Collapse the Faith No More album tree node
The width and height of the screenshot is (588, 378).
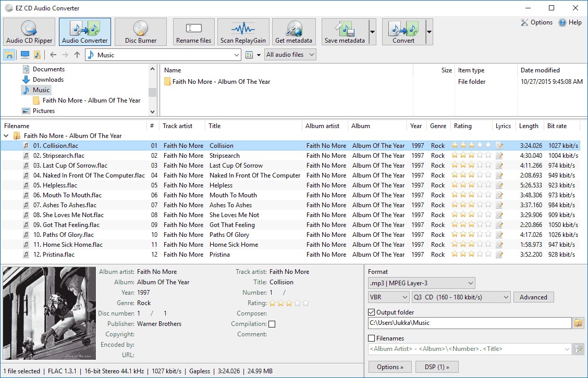(x=5, y=135)
